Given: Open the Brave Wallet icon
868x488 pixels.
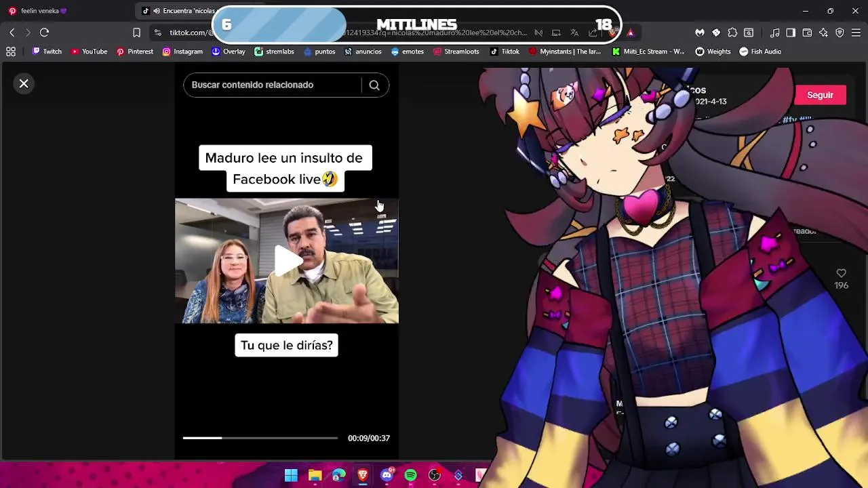Looking at the screenshot, I should [x=807, y=33].
